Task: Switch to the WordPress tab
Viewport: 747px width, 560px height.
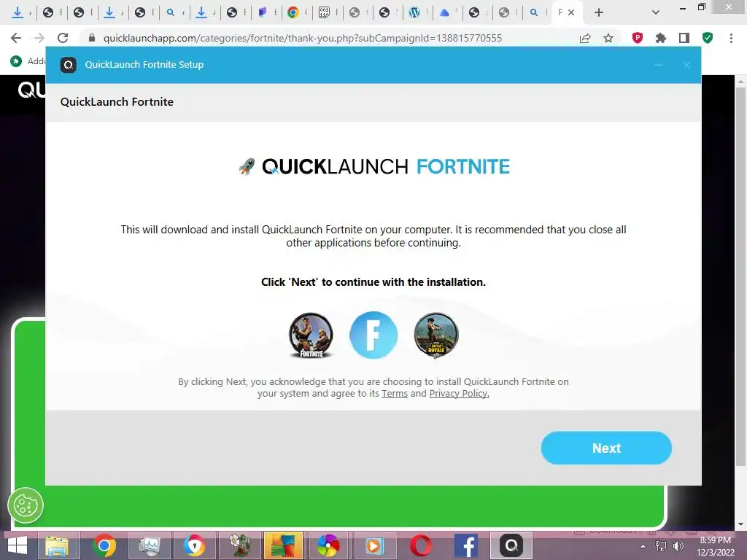Action: [414, 12]
